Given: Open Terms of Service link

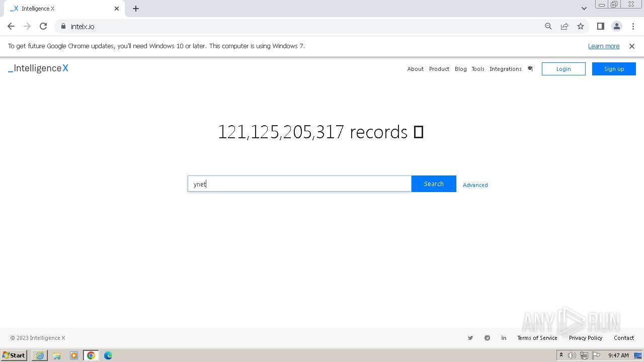Looking at the screenshot, I should (537, 338).
